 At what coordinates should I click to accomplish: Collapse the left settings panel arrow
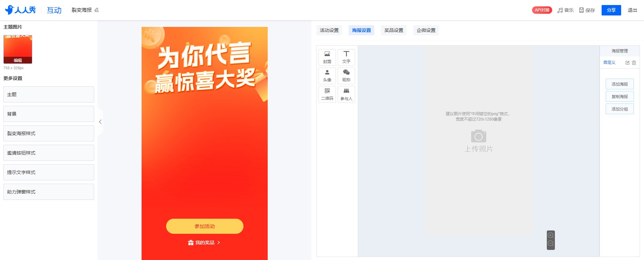coord(100,122)
